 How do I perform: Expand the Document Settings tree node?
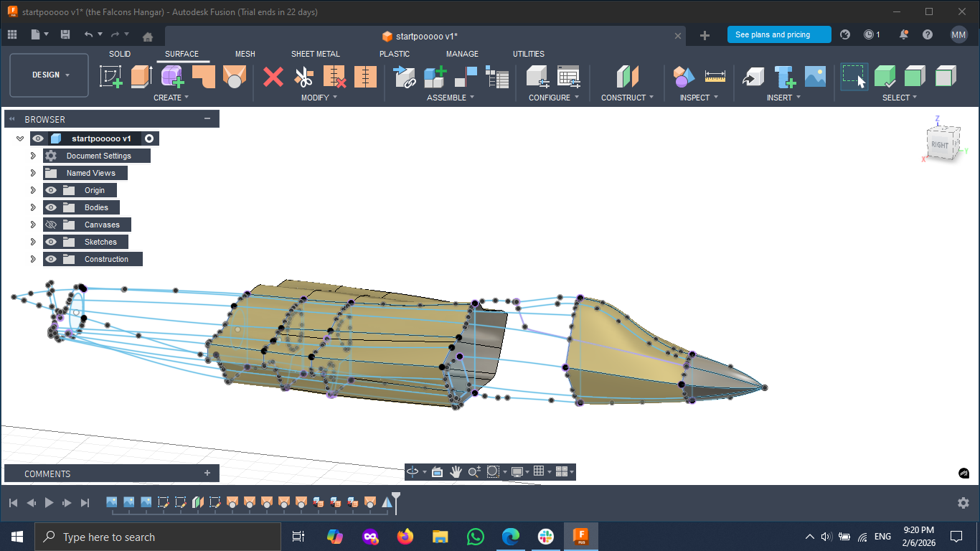(x=33, y=156)
